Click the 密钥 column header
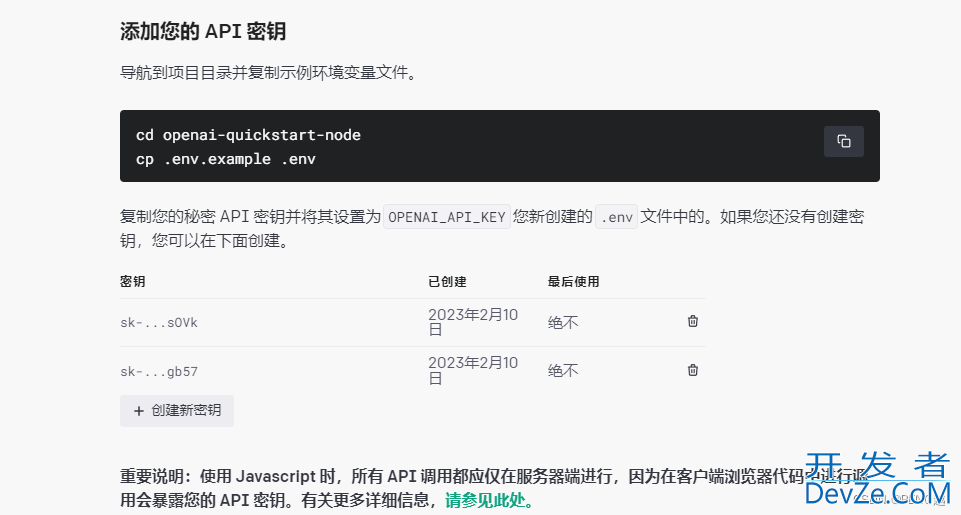This screenshot has height=515, width=961. (x=132, y=281)
